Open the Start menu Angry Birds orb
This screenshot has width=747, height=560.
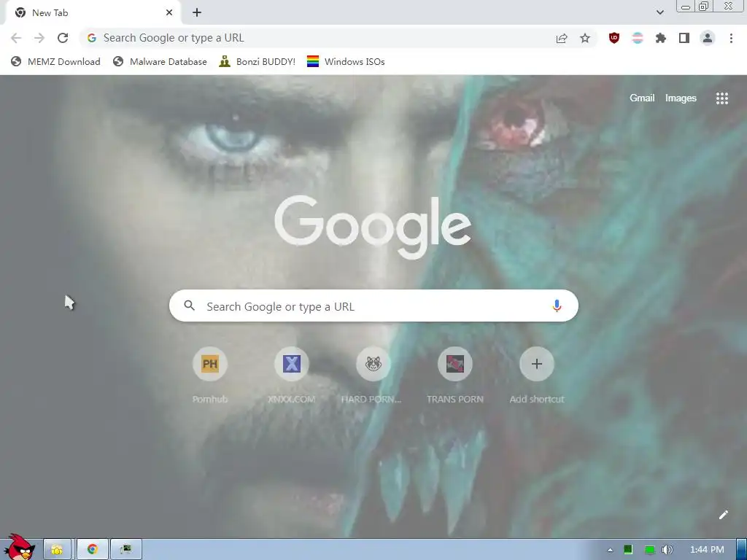point(19,548)
